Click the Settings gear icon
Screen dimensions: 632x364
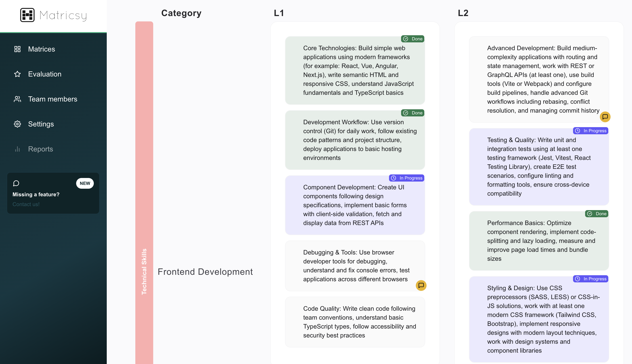point(17,124)
